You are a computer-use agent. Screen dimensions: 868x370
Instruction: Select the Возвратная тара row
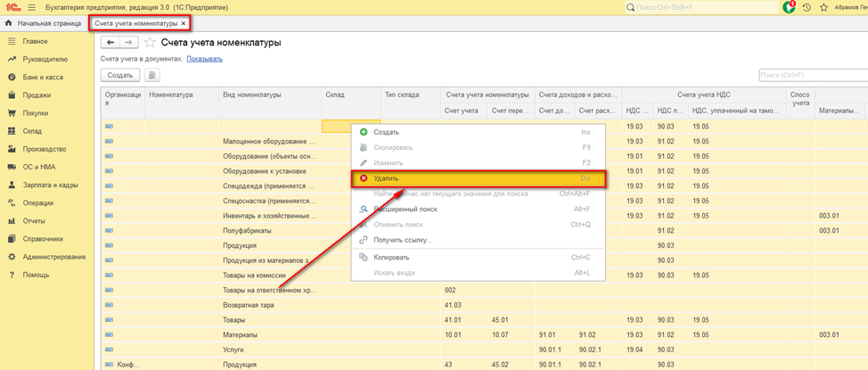pos(249,305)
